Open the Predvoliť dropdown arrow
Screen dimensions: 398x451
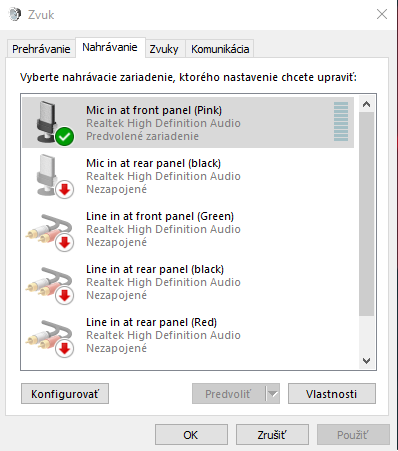point(273,394)
